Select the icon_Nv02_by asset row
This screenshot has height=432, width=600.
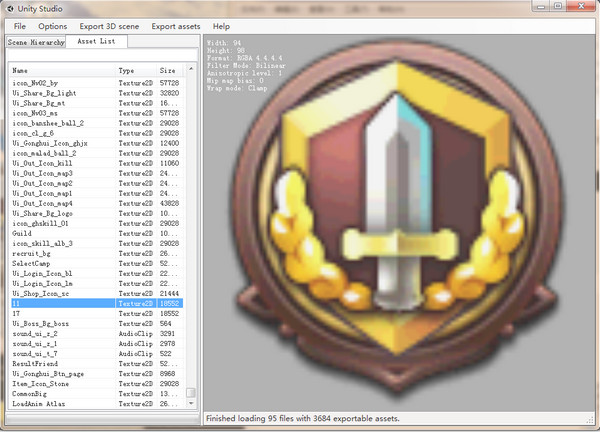point(97,83)
